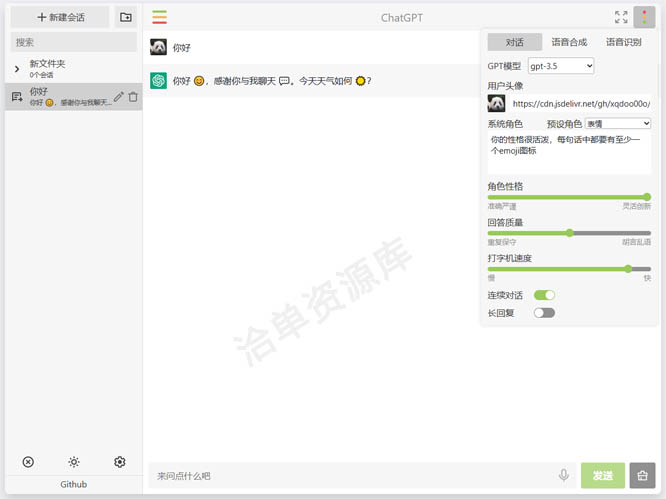Switch to the 对话 tab
The width and height of the screenshot is (666, 499).
515,42
